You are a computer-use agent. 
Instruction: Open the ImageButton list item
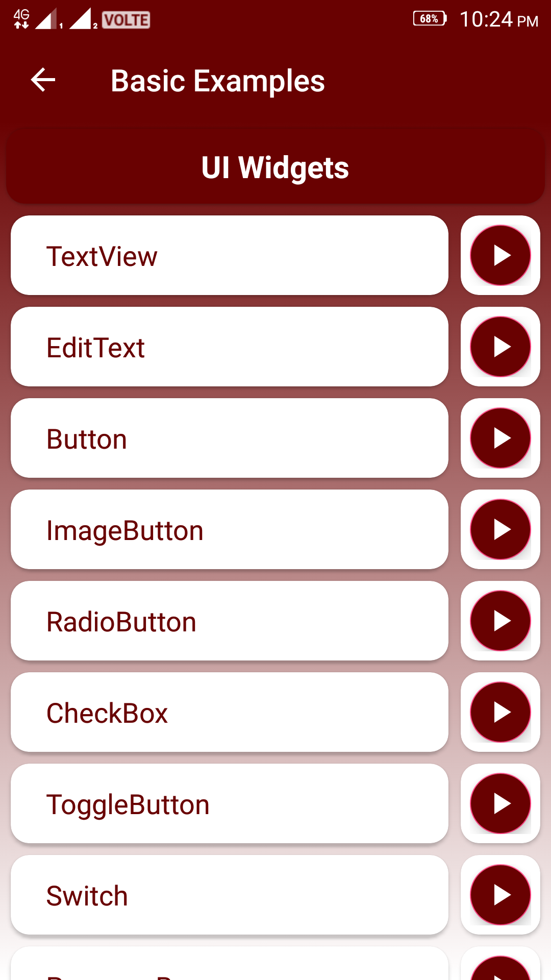tap(230, 529)
